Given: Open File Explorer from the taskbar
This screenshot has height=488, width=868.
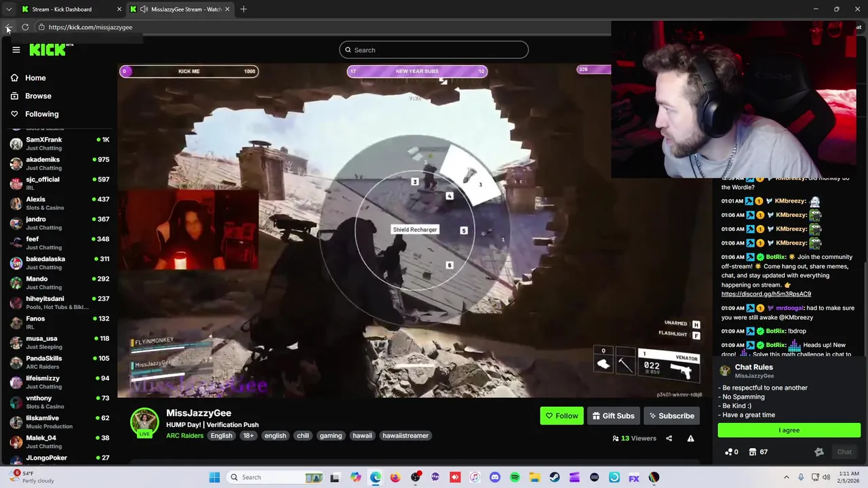Looking at the screenshot, I should pyautogui.click(x=534, y=477).
